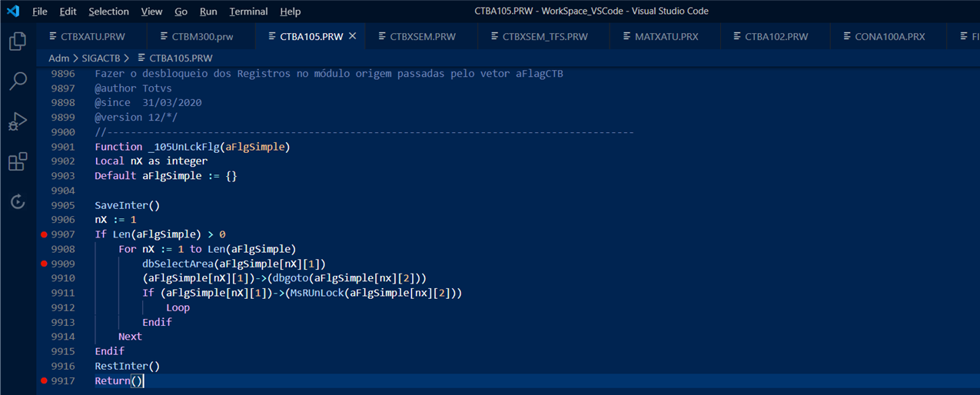Open the Explorer view in activity bar
This screenshot has width=980, height=395.
[18, 41]
